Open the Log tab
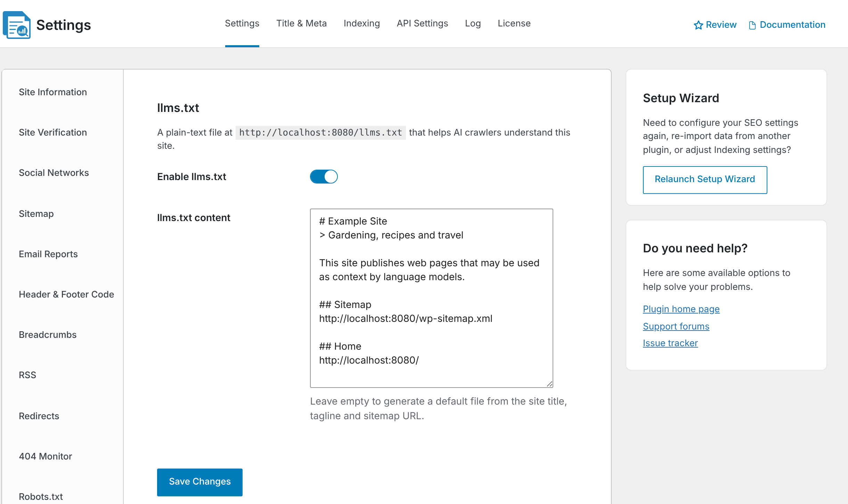The width and height of the screenshot is (848, 504). (x=473, y=23)
